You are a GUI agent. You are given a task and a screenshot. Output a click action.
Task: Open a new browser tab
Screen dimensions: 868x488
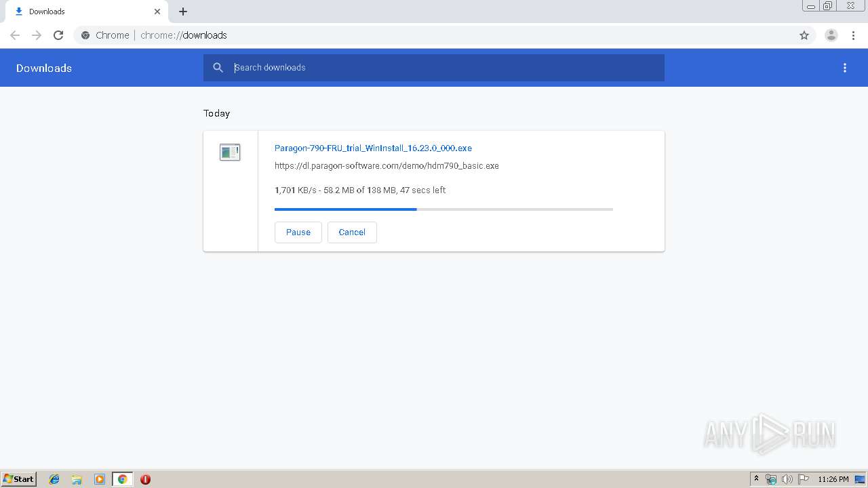[x=183, y=12]
